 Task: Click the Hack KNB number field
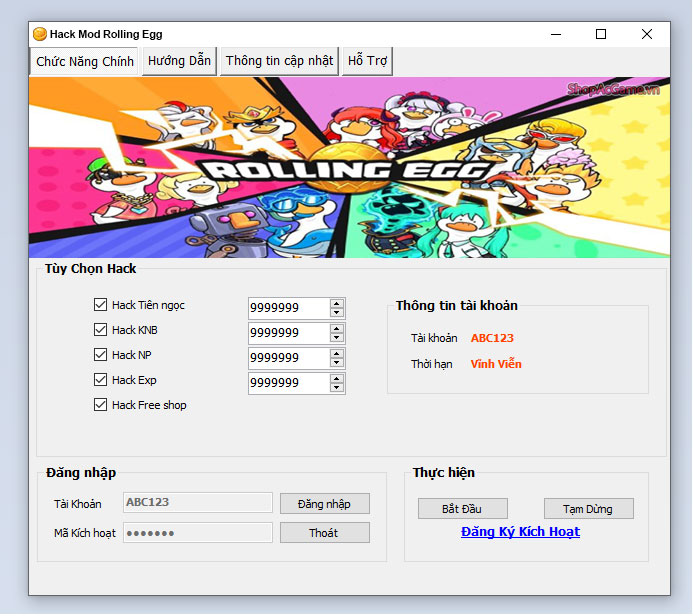[x=289, y=333]
